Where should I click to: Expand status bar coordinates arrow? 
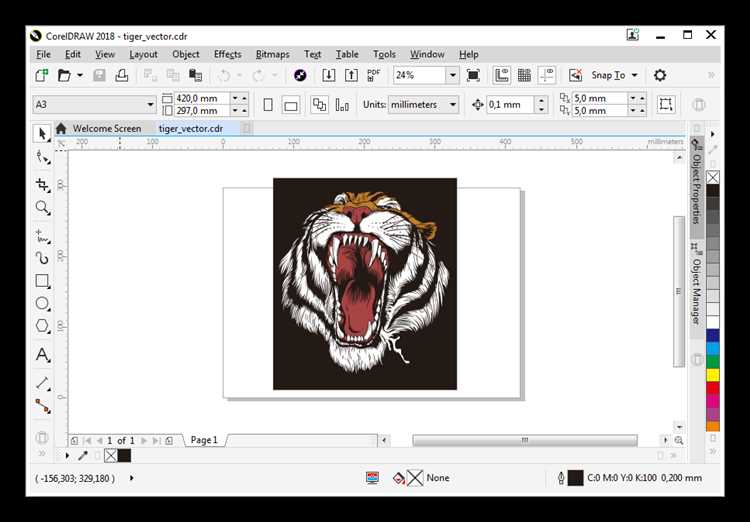(x=132, y=478)
